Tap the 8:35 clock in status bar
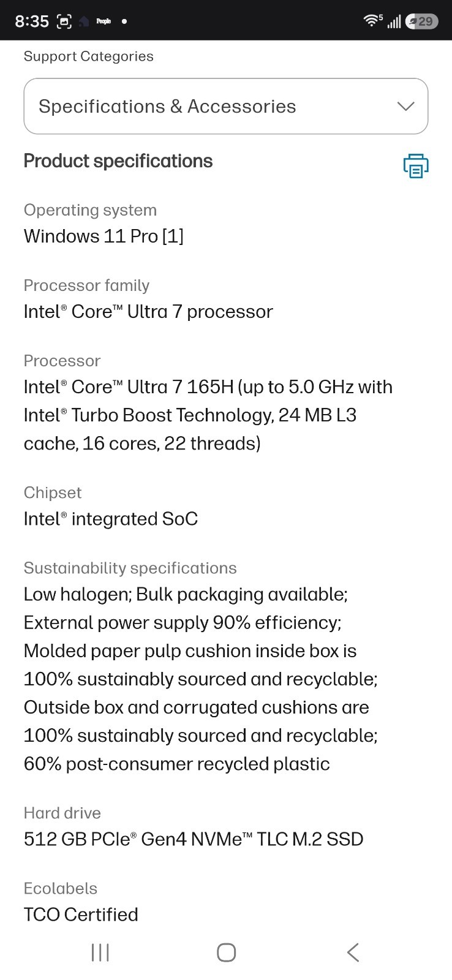 pyautogui.click(x=32, y=21)
